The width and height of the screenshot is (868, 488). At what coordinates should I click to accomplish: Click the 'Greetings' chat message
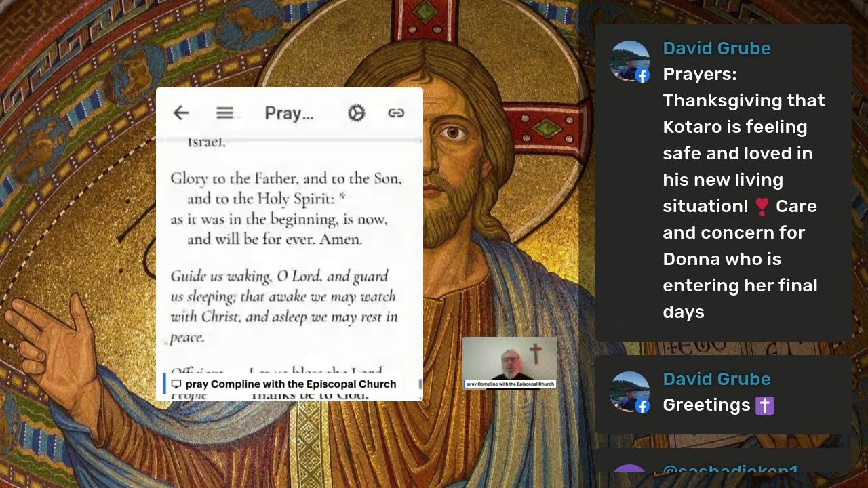(707, 405)
